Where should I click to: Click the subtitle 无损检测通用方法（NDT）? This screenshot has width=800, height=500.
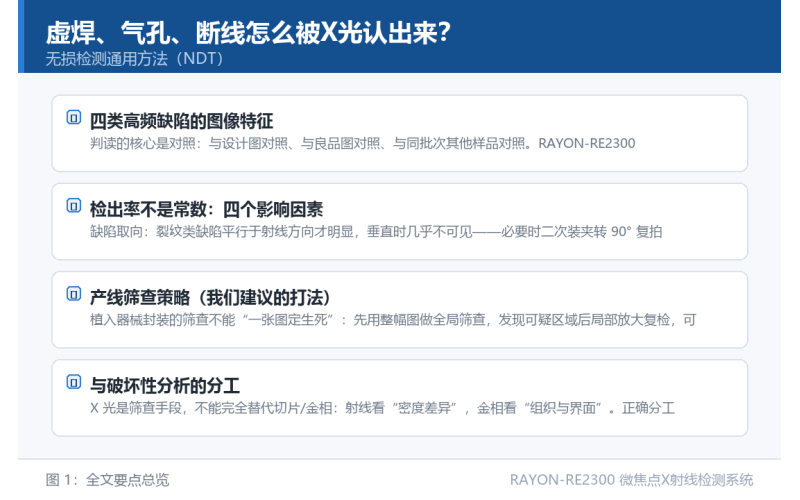(x=135, y=59)
